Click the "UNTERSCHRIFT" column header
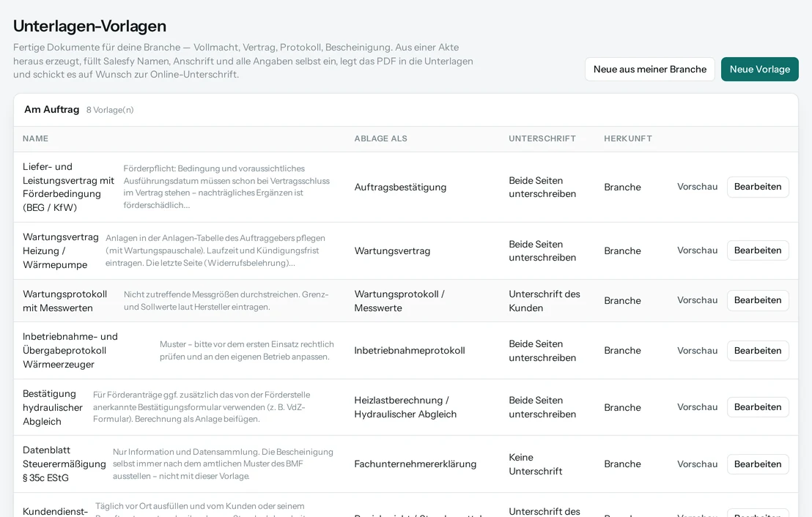This screenshot has width=812, height=517. [x=542, y=138]
